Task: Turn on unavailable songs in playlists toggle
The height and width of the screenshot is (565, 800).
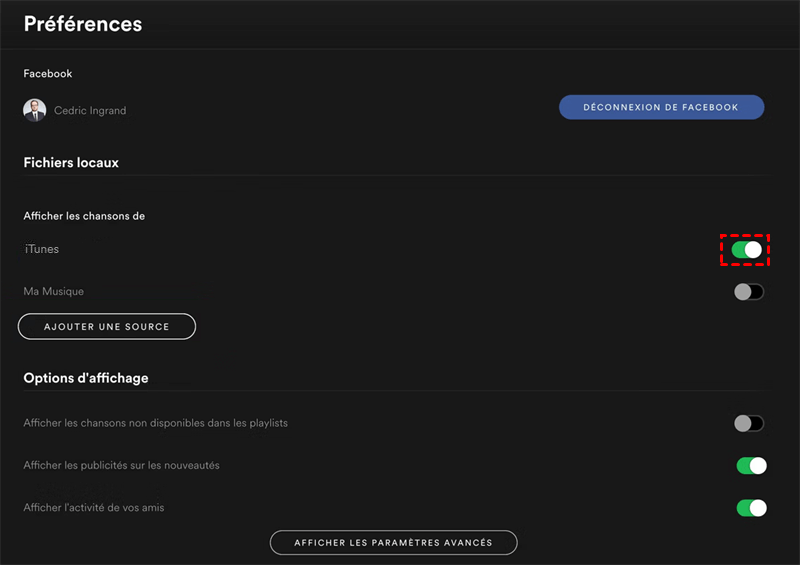Action: pos(748,423)
